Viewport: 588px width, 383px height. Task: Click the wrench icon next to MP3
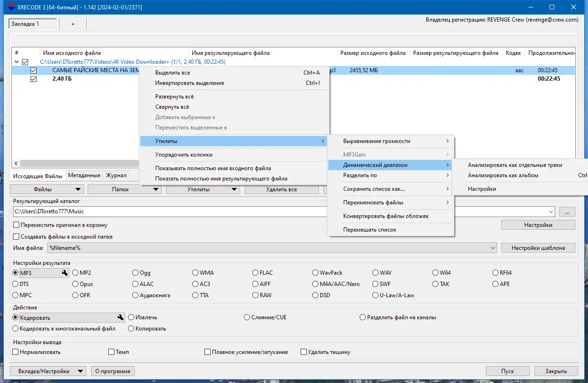(64, 273)
